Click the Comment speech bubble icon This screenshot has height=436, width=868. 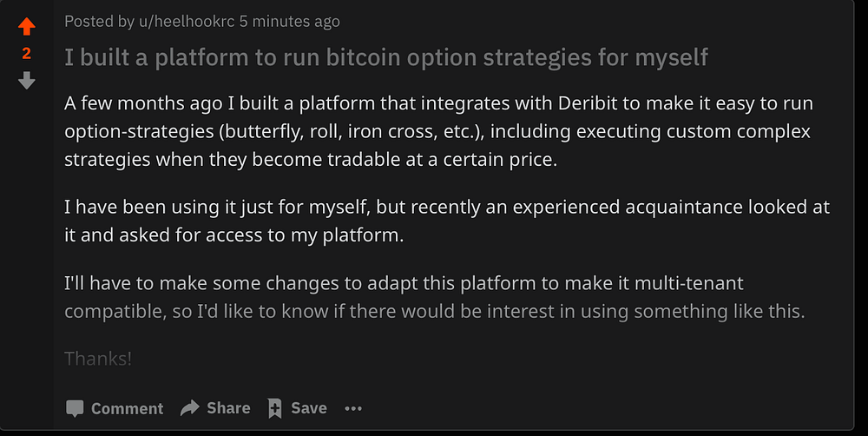[76, 408]
